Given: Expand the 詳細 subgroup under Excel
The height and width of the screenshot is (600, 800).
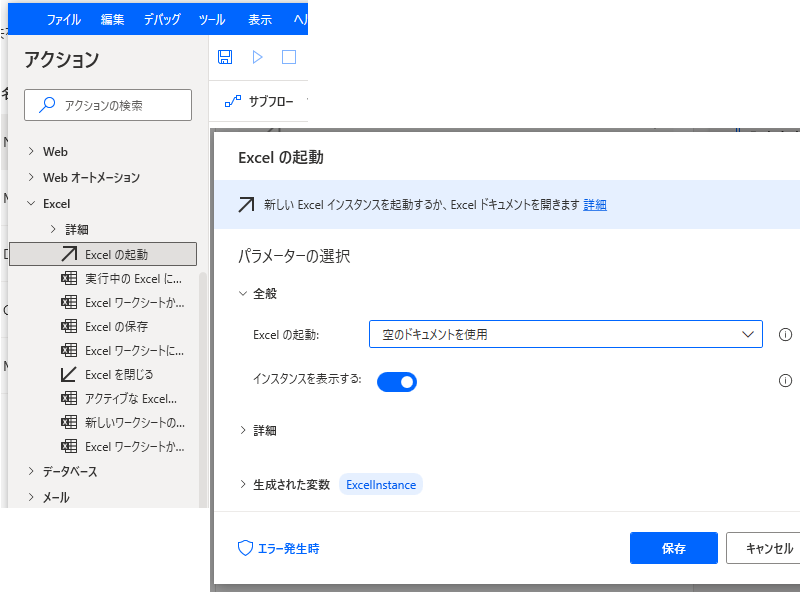Looking at the screenshot, I should coord(53,229).
